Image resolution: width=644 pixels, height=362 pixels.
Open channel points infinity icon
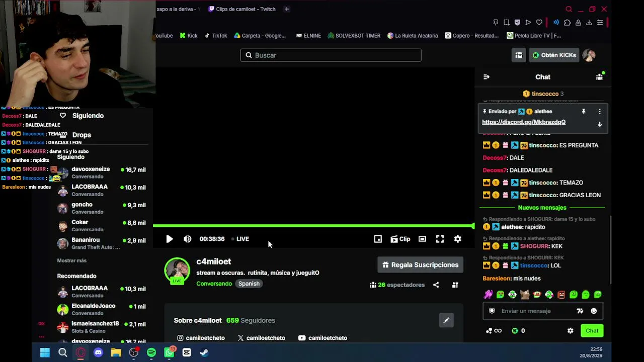click(494, 331)
